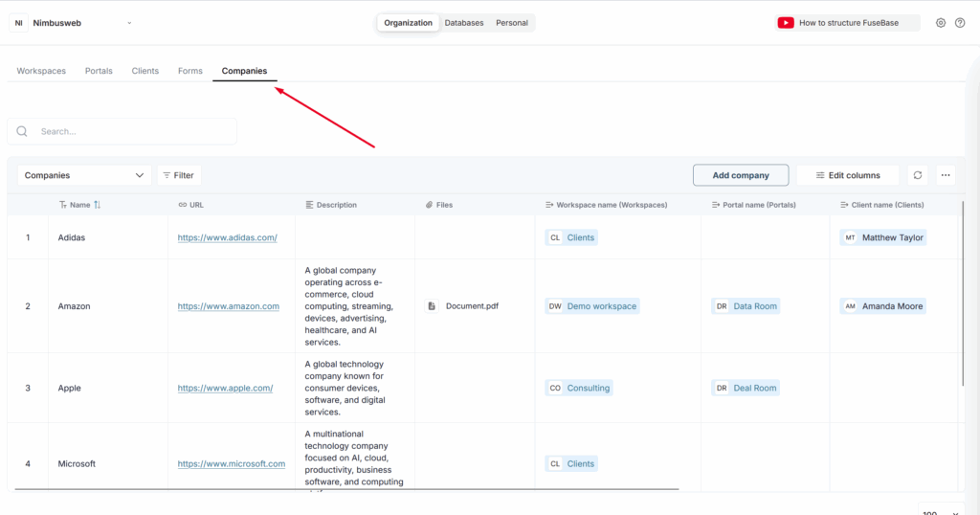Focus the Search input field
Viewport: 980px width, 515px height.
click(134, 131)
